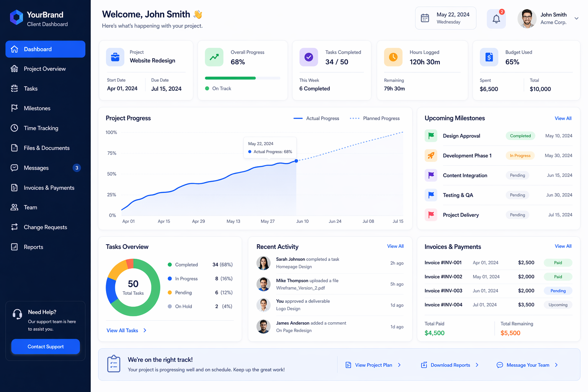The width and height of the screenshot is (588, 392).
Task: Toggle the Planned Progress legend item
Action: click(x=375, y=118)
